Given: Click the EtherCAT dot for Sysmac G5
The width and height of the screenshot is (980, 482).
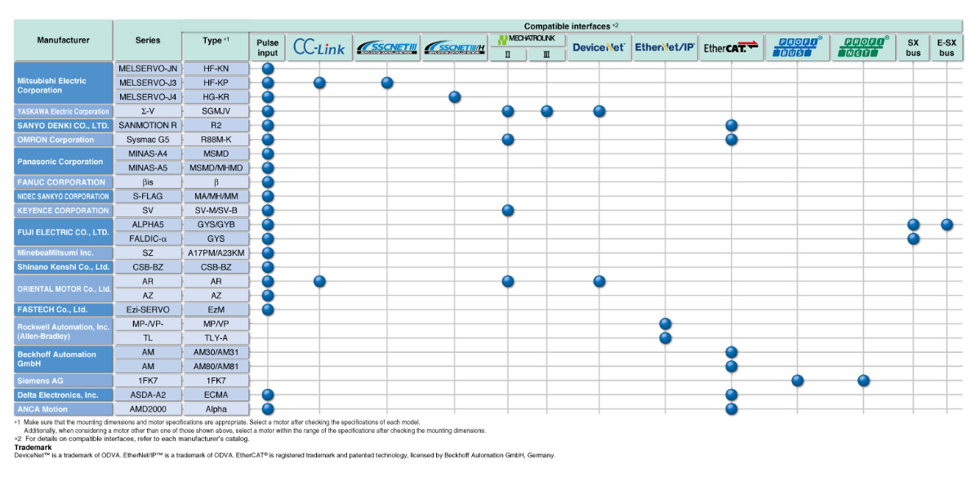Looking at the screenshot, I should tap(731, 140).
